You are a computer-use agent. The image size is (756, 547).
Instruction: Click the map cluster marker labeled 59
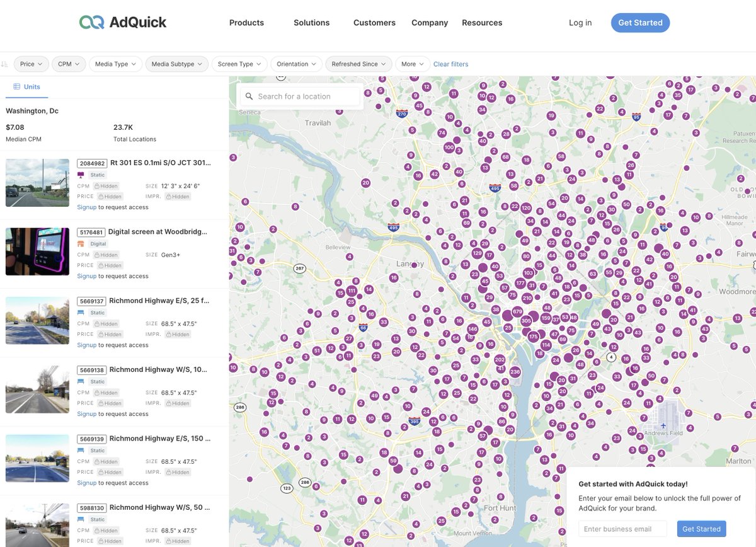394,461
